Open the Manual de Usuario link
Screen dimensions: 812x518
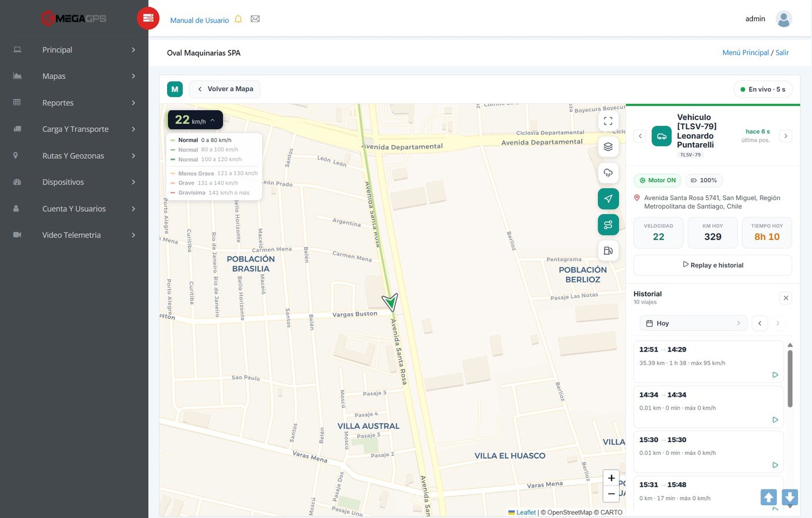(x=200, y=20)
